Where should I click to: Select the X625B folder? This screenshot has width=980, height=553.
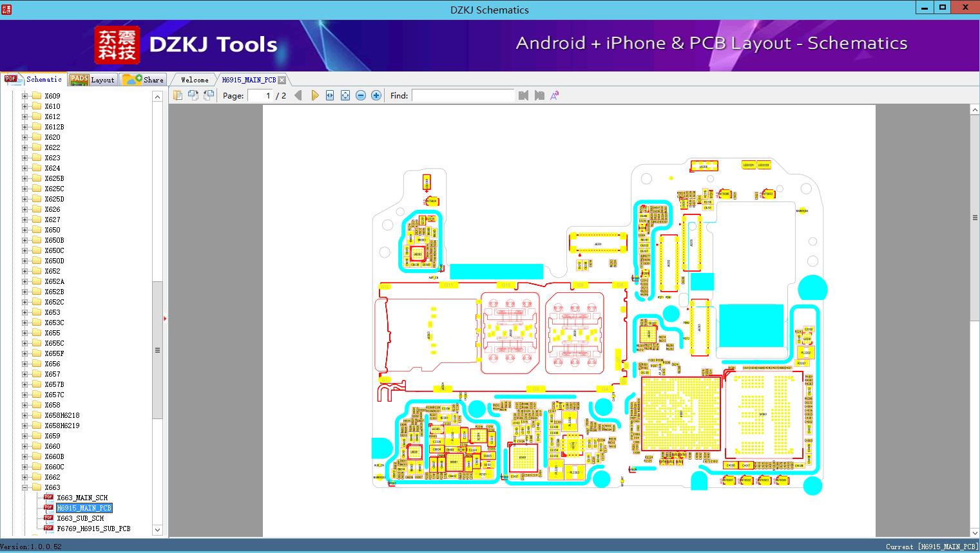[x=54, y=178]
